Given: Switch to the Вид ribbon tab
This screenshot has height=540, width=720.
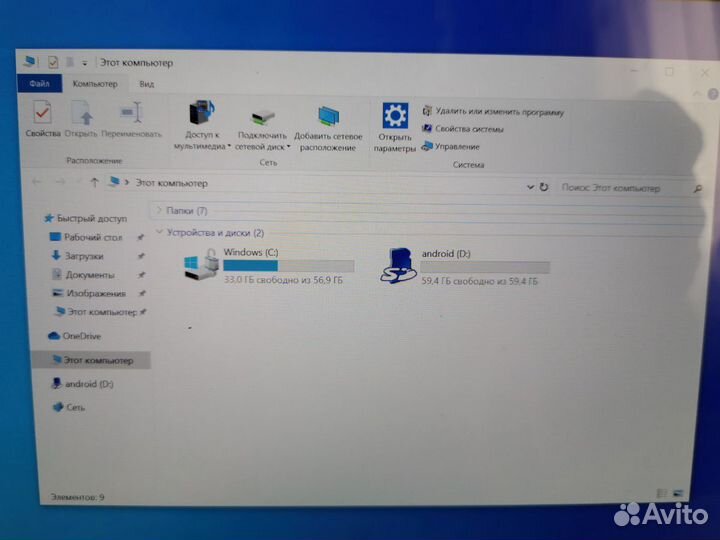Looking at the screenshot, I should (x=146, y=84).
